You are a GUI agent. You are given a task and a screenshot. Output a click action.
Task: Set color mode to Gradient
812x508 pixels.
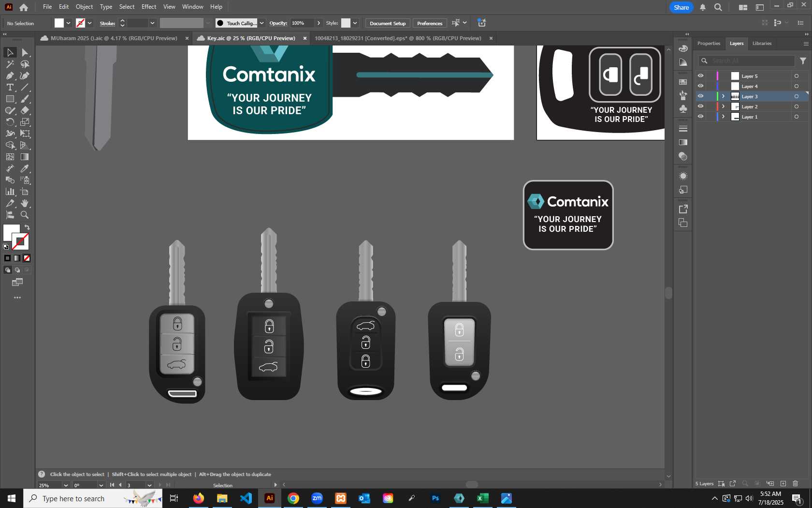[x=17, y=258]
